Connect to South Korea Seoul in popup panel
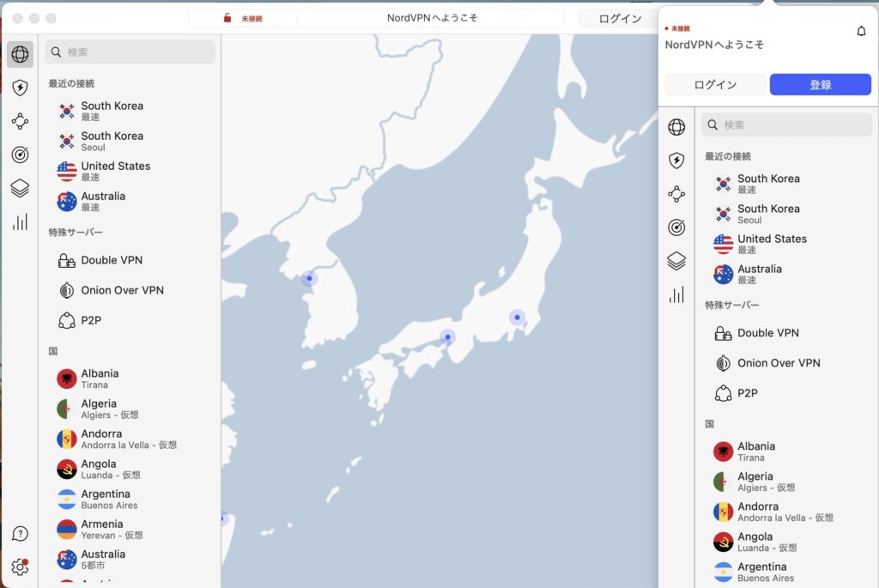This screenshot has height=588, width=879. coord(786,214)
